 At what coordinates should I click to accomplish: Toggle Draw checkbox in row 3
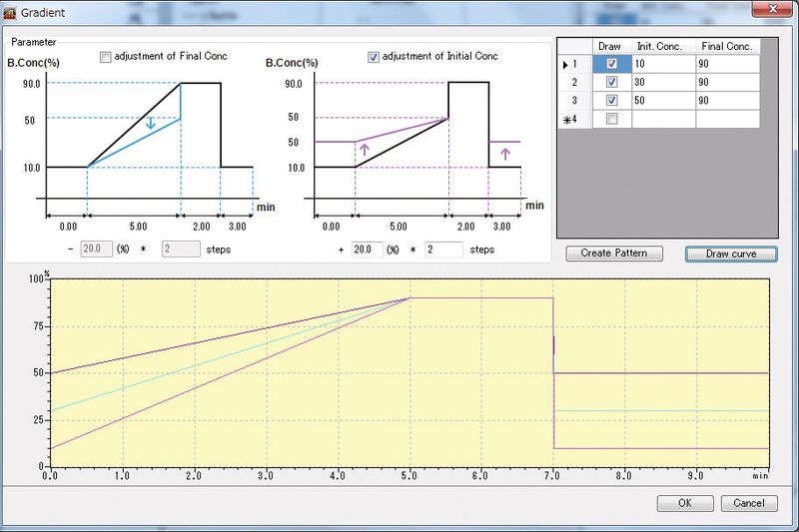tap(612, 100)
